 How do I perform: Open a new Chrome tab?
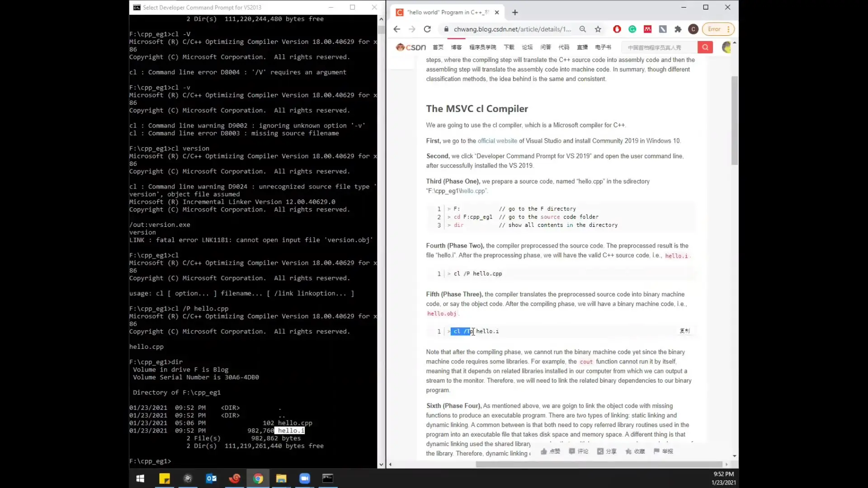(515, 13)
